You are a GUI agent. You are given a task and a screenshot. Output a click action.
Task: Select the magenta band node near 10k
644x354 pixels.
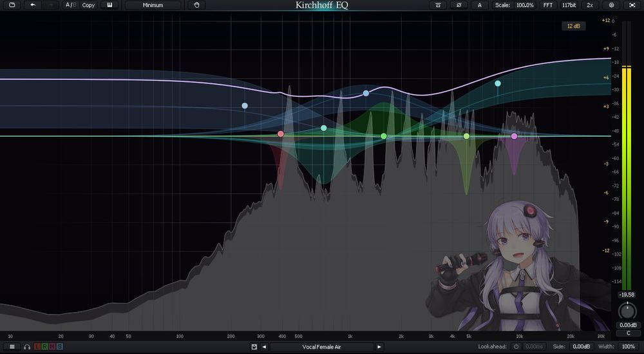tap(514, 136)
